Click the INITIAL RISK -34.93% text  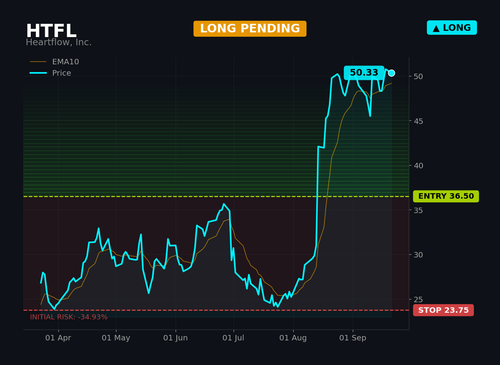click(69, 317)
